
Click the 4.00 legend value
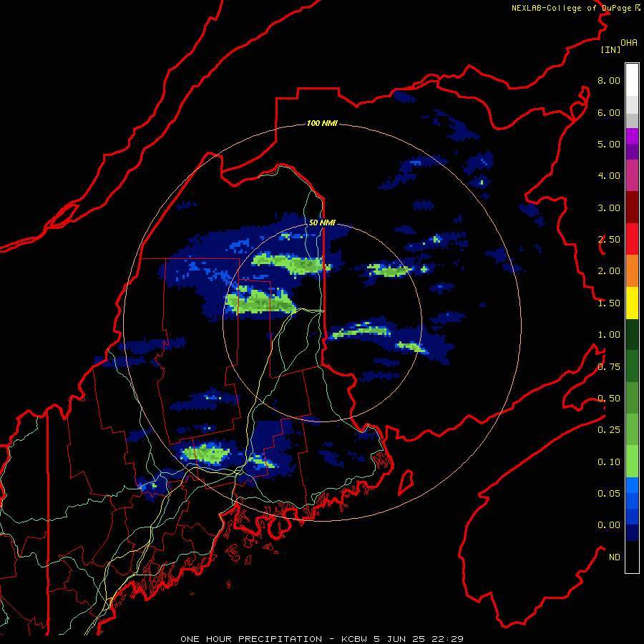point(609,176)
